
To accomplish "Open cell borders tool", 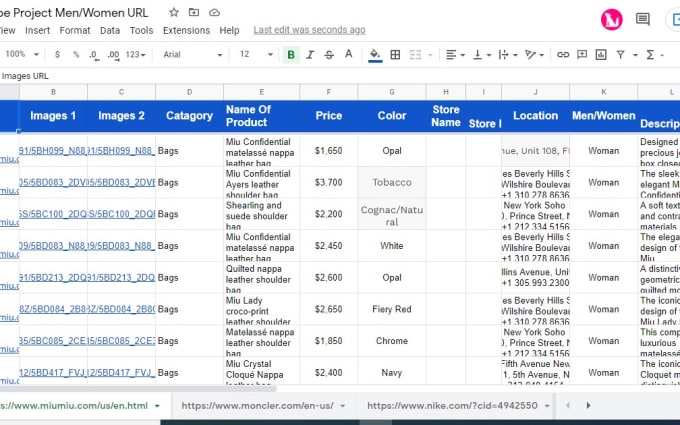I will pyautogui.click(x=395, y=55).
